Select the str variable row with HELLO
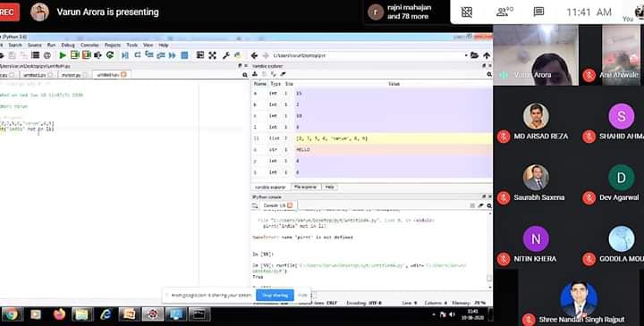 coord(372,150)
